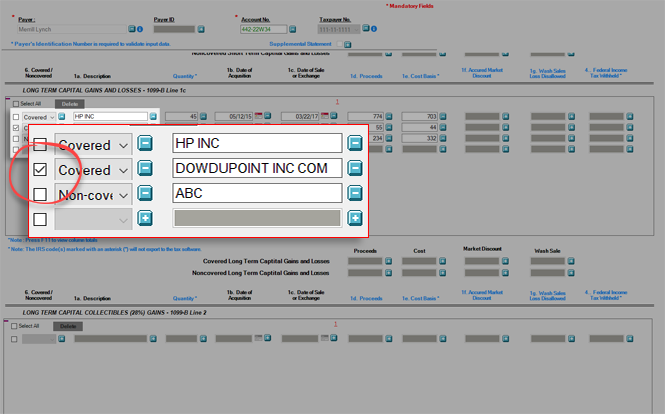Click the icon beside Noncovered Long Term market discount total
Viewport: 665px width, 414px height.
(505, 273)
